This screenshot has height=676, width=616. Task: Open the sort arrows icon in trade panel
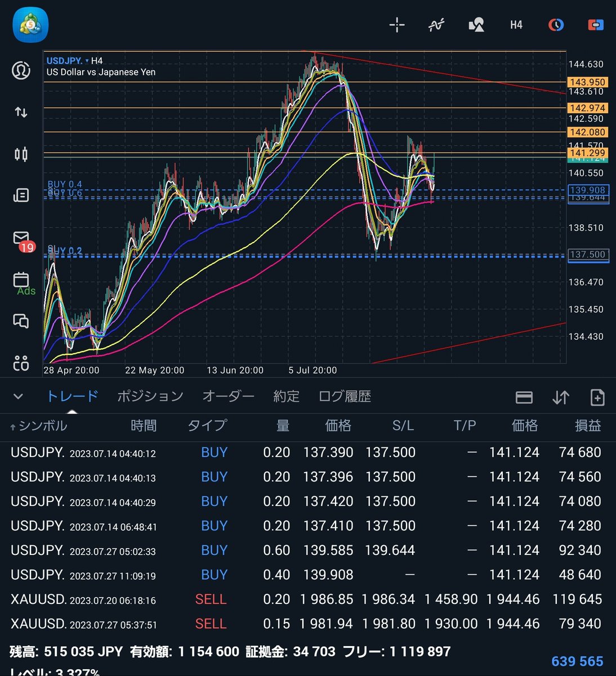561,397
